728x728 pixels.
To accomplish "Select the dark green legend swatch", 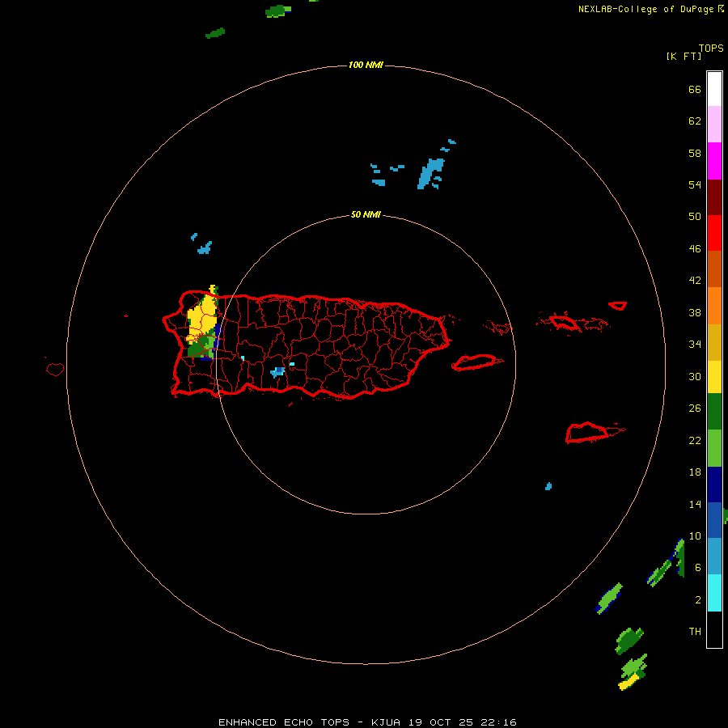I will pos(714,412).
